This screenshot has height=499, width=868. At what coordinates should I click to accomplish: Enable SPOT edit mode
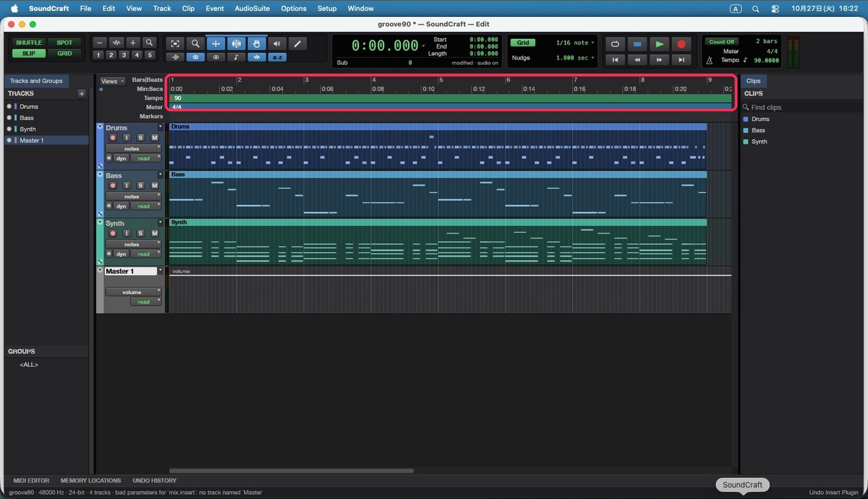pyautogui.click(x=65, y=43)
